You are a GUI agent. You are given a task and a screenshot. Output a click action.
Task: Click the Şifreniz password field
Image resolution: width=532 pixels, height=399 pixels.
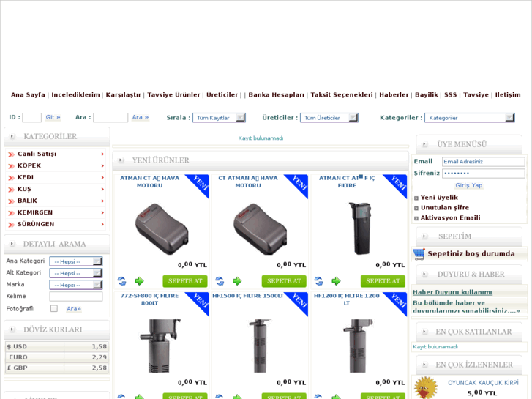pyautogui.click(x=484, y=174)
